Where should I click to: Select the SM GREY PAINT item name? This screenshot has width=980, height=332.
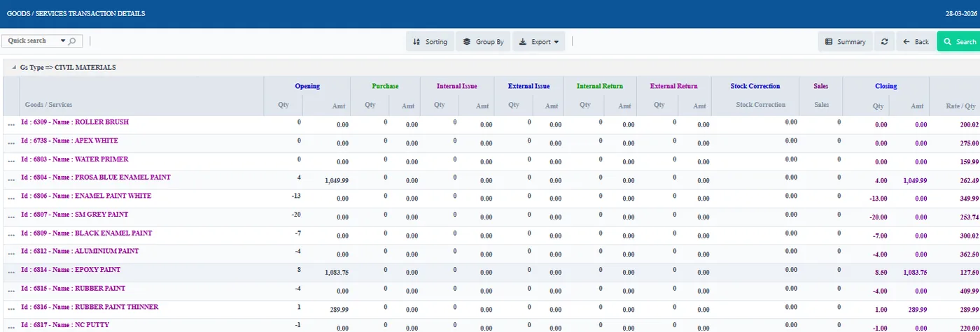(75, 215)
